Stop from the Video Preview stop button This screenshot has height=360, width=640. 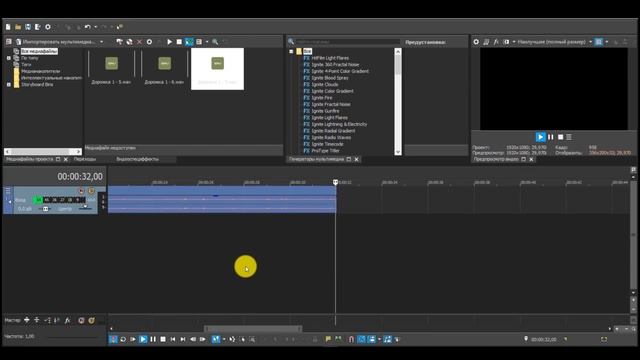(x=560, y=137)
